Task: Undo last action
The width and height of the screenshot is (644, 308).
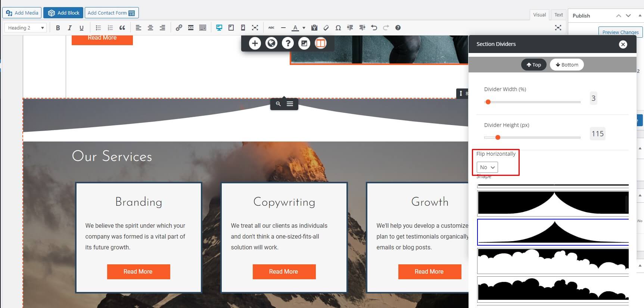Action: pos(374,28)
